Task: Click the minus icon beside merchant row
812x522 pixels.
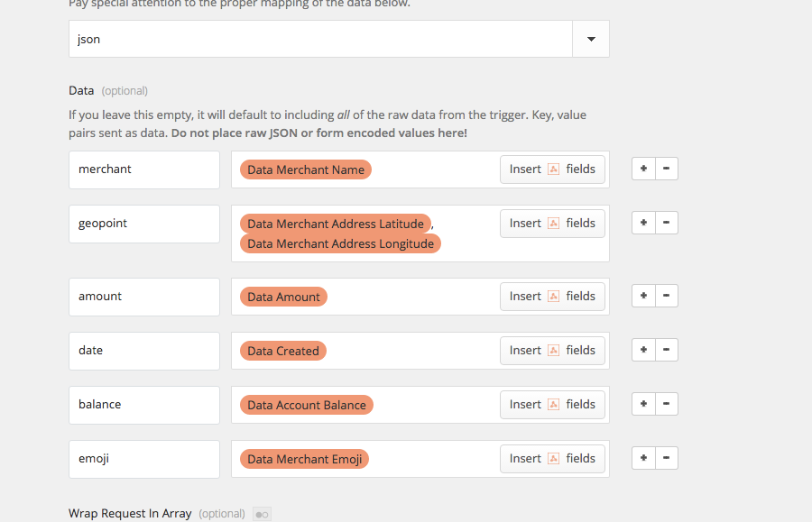Action: coord(667,169)
